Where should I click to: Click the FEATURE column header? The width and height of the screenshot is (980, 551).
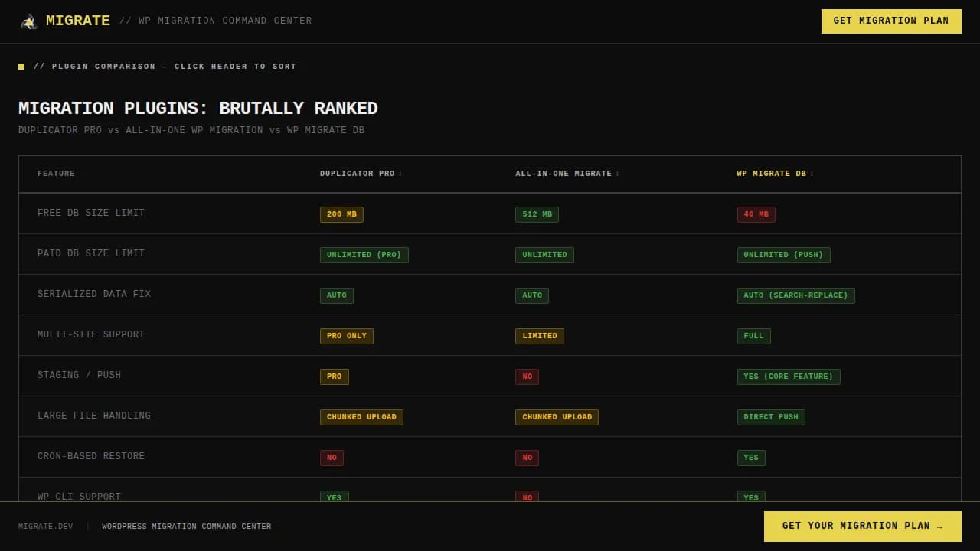56,174
